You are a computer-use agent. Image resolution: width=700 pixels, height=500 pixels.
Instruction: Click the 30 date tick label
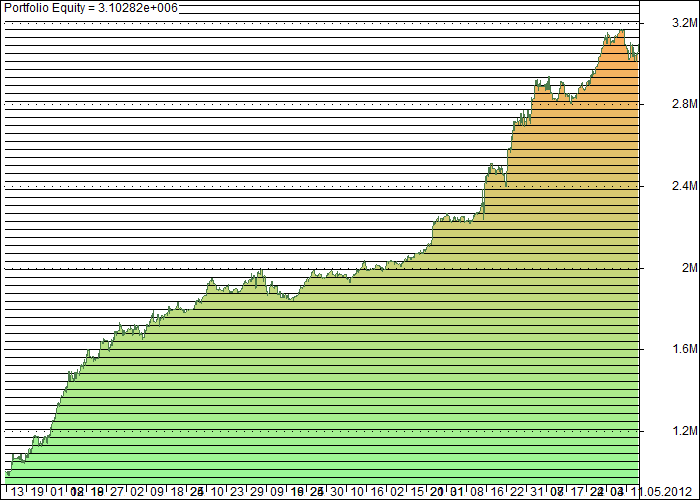pos(337,492)
